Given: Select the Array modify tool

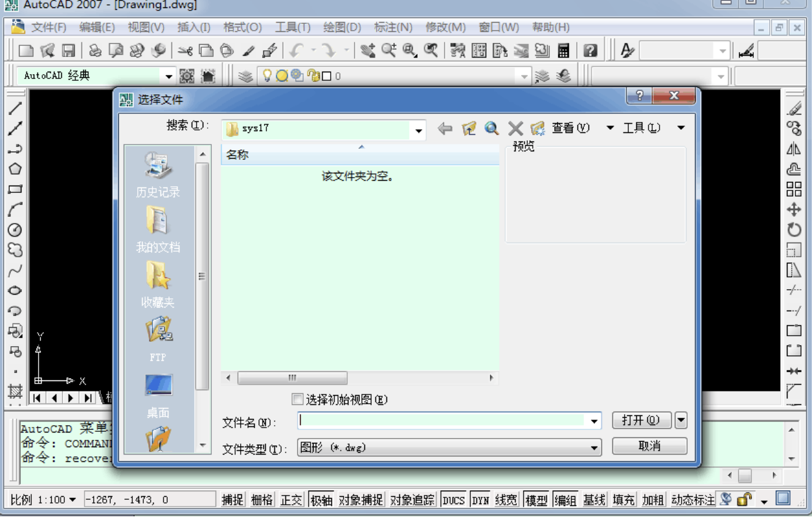Looking at the screenshot, I should 794,189.
